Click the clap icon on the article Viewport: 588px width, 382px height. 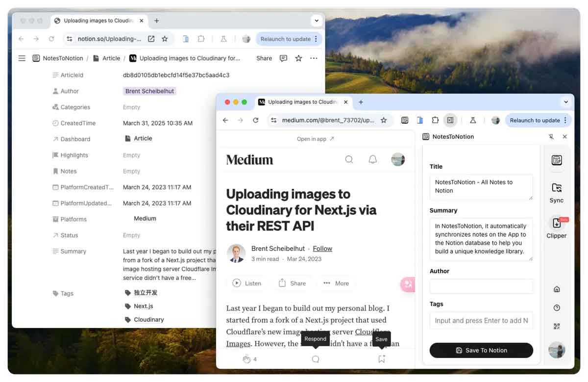click(246, 359)
